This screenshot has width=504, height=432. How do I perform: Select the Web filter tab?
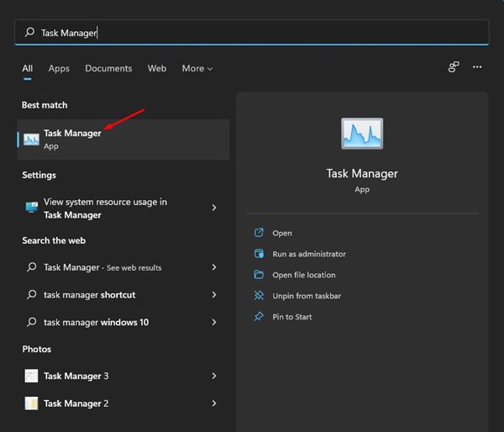pyautogui.click(x=157, y=68)
